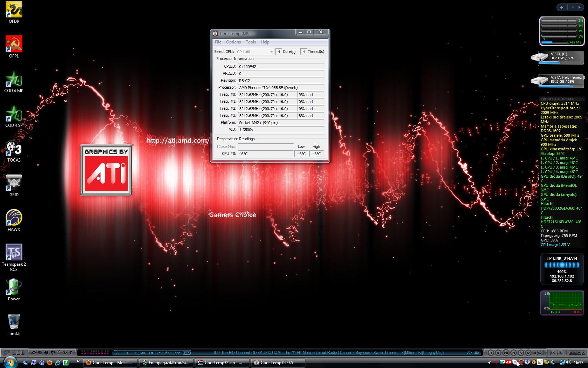Image resolution: width=588 pixels, height=368 pixels.
Task: Open the Select CPU dropdown
Action: click(x=255, y=52)
